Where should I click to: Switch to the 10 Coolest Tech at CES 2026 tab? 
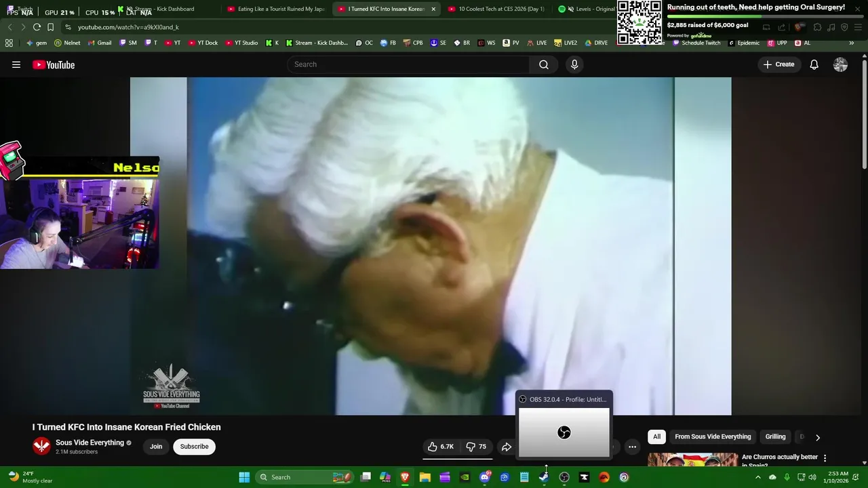point(496,9)
